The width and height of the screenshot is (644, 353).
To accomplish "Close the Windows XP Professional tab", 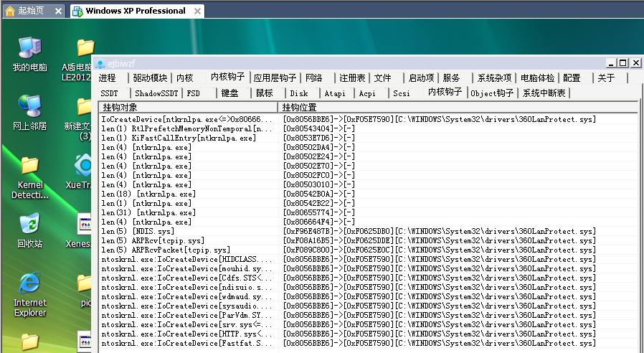I will point(197,11).
